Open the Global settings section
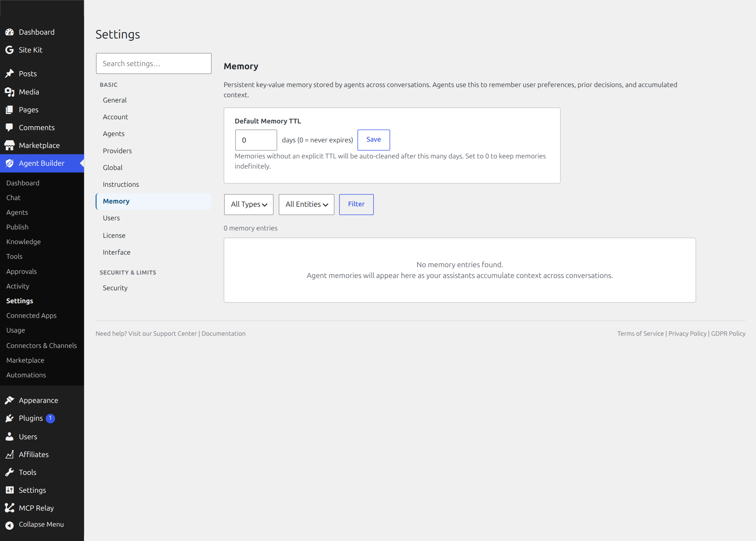Viewport: 756px width, 541px height. [153, 168]
